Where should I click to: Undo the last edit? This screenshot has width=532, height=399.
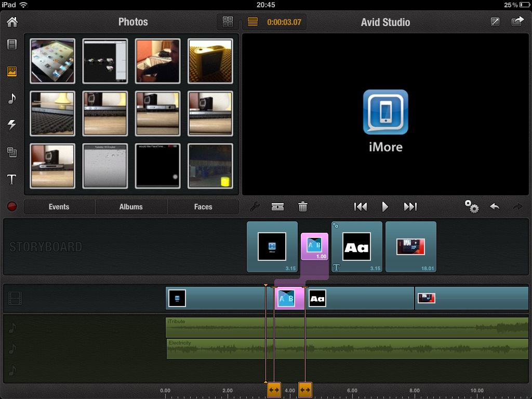tap(494, 206)
